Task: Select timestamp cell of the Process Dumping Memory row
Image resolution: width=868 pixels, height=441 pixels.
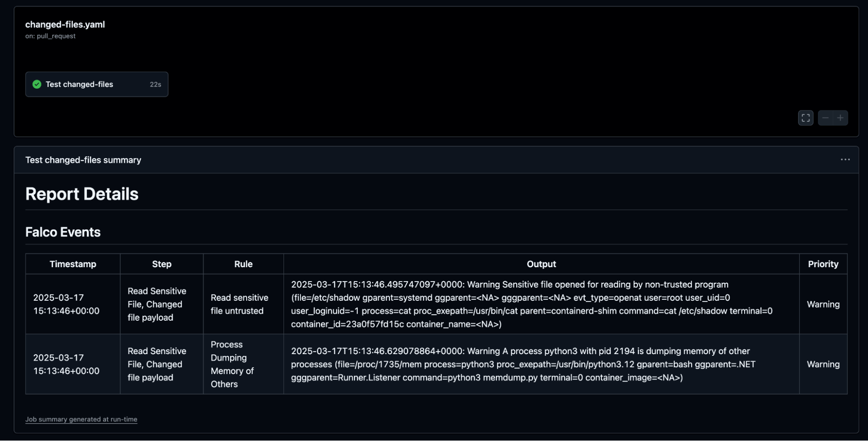Action: click(73, 364)
